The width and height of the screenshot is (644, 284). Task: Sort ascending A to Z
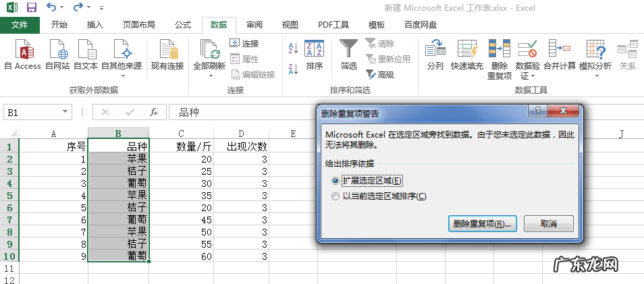[x=293, y=49]
